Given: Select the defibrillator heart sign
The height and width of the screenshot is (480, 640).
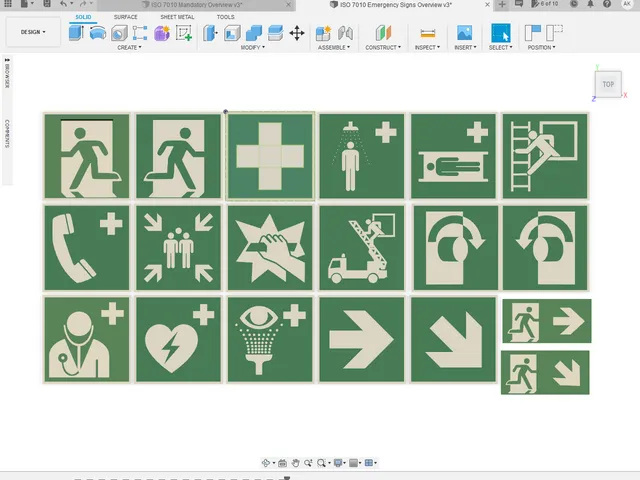Looking at the screenshot, I should point(178,339).
